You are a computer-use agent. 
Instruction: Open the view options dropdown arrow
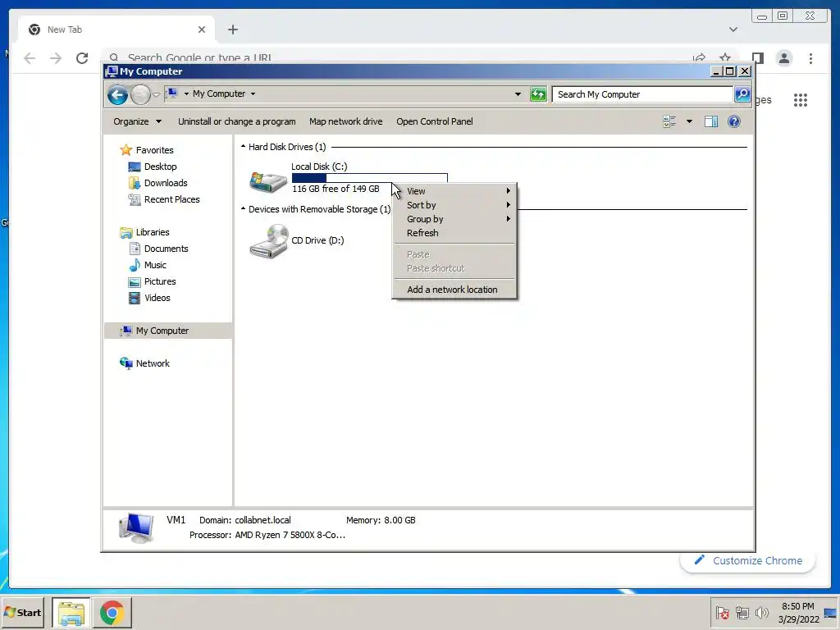point(689,121)
